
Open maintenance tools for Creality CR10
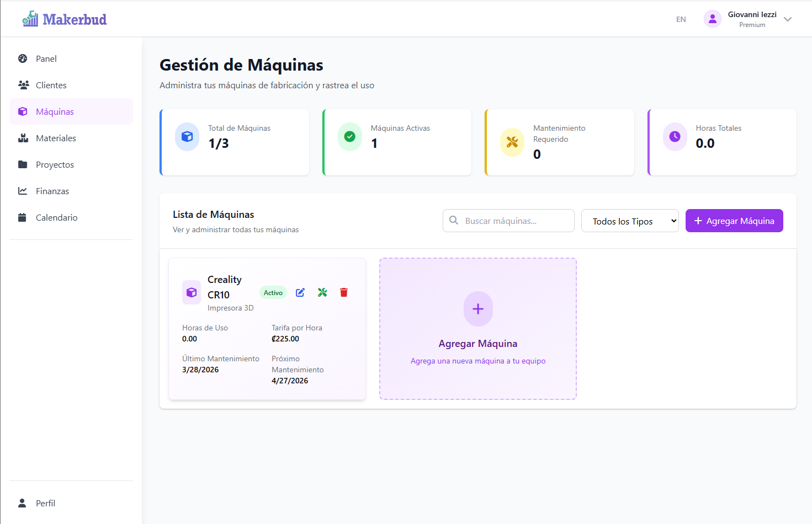(322, 292)
